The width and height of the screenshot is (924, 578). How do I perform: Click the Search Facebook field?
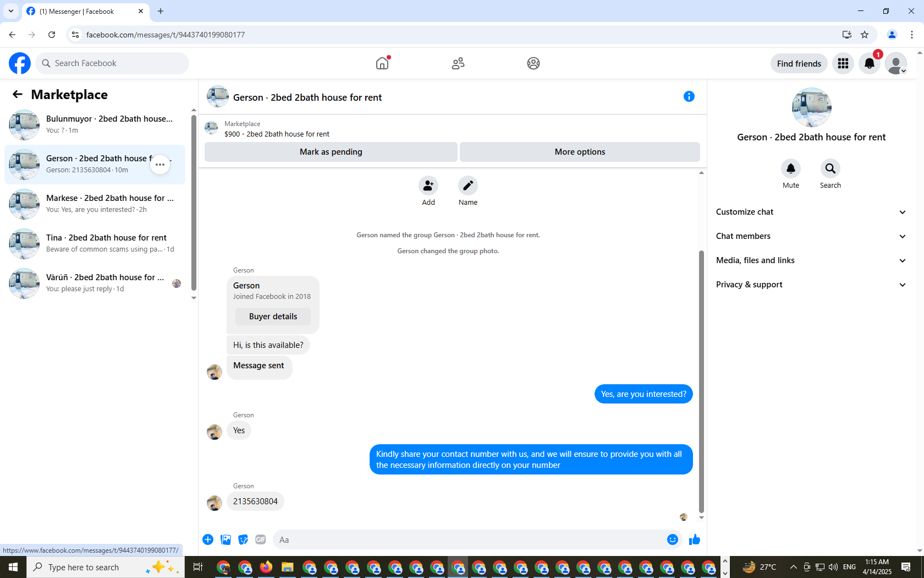tap(112, 63)
